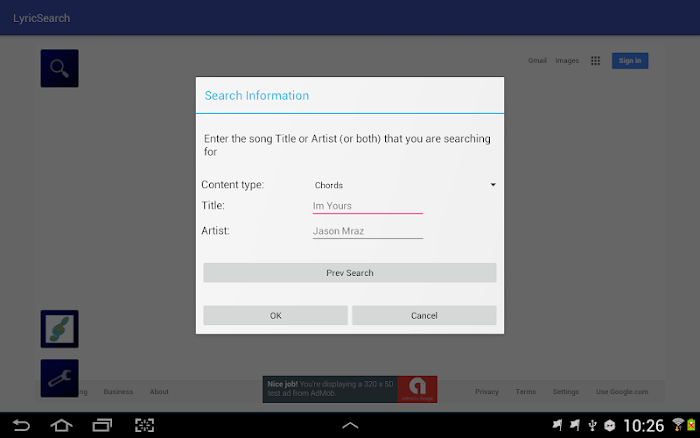Open the Gmail link

point(537,61)
